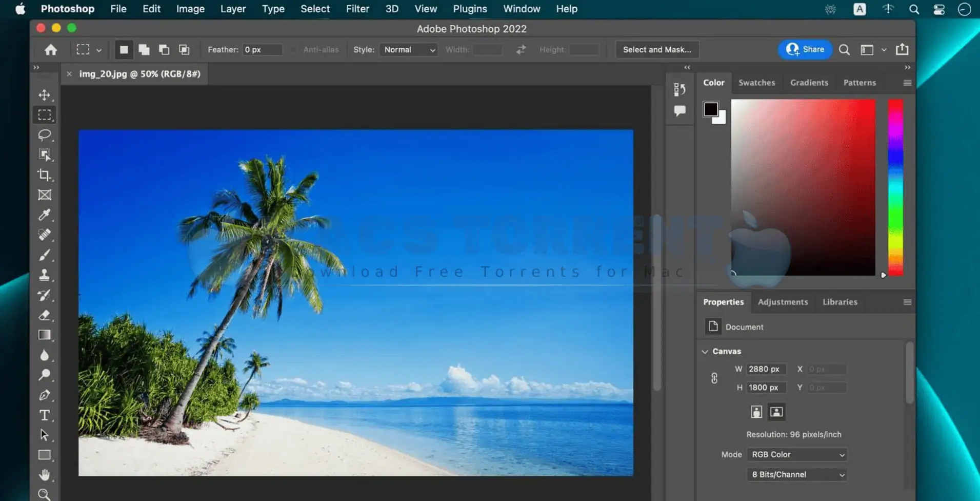The height and width of the screenshot is (501, 980).
Task: Select the Lasso tool
Action: tap(45, 135)
